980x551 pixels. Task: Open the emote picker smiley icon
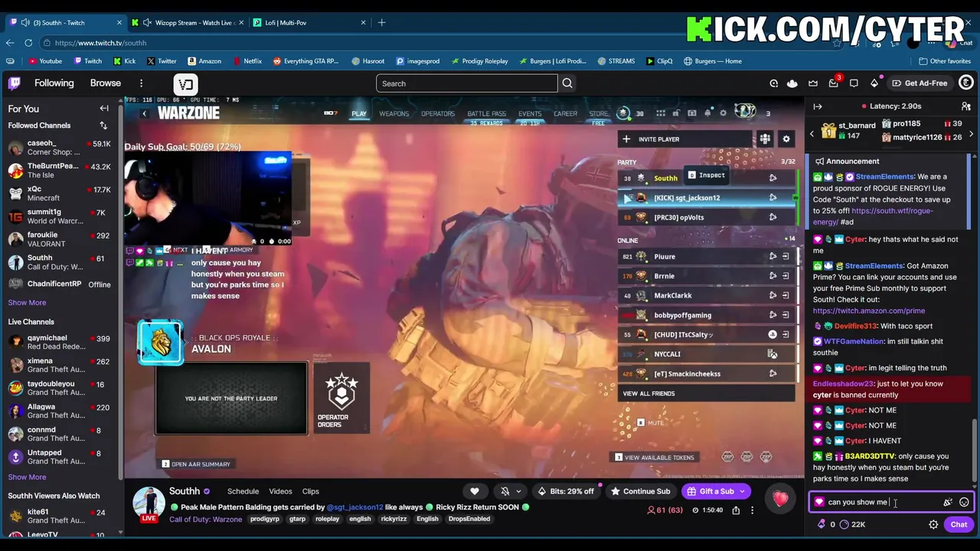click(x=964, y=502)
